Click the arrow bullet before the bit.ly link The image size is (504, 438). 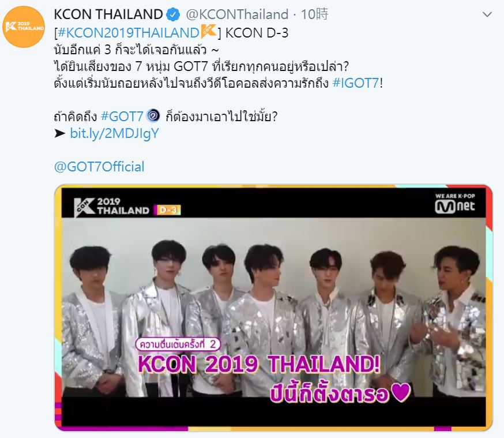point(60,133)
